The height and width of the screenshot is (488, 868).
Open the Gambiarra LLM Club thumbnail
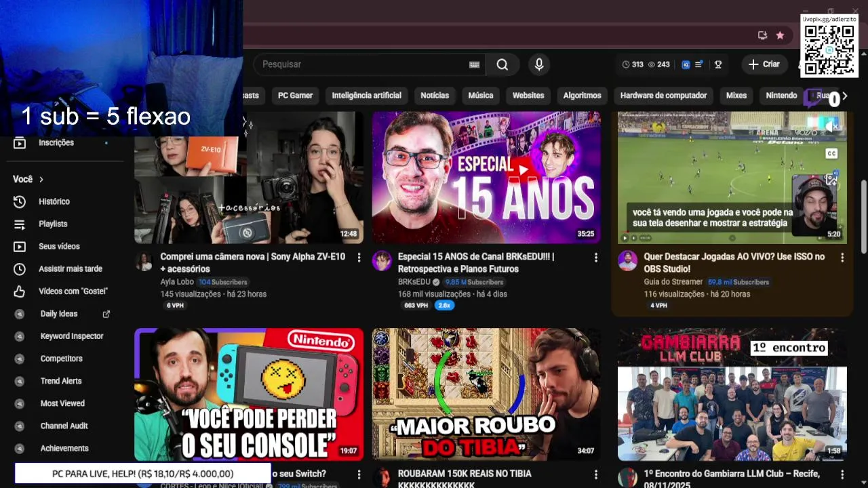(x=732, y=394)
